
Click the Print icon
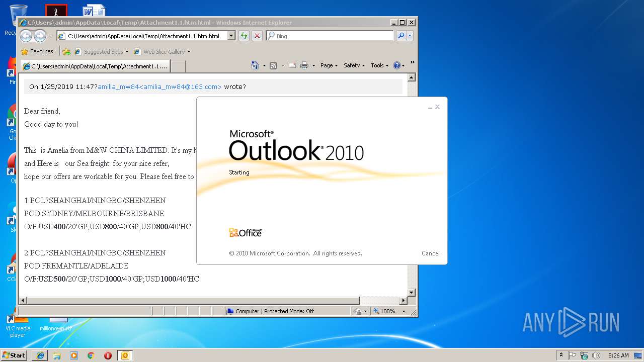pos(304,65)
